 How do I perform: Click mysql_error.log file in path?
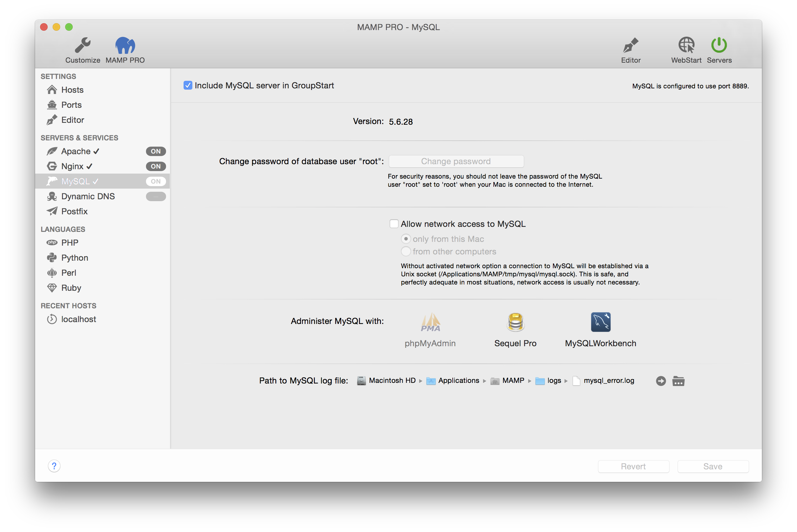[x=603, y=381]
